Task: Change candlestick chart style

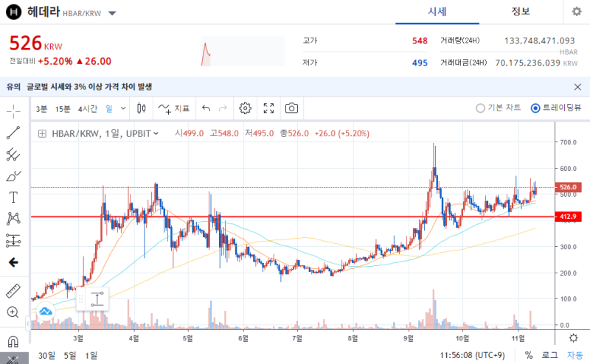Action: [x=142, y=108]
